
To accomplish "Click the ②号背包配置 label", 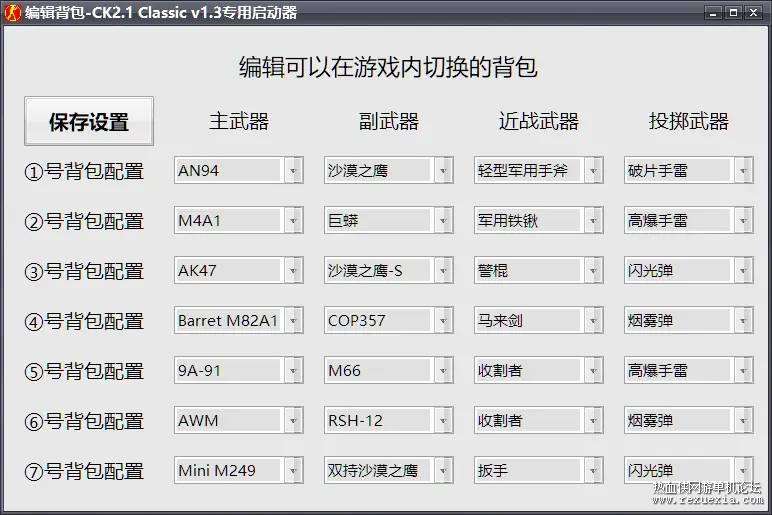I will 84,221.
